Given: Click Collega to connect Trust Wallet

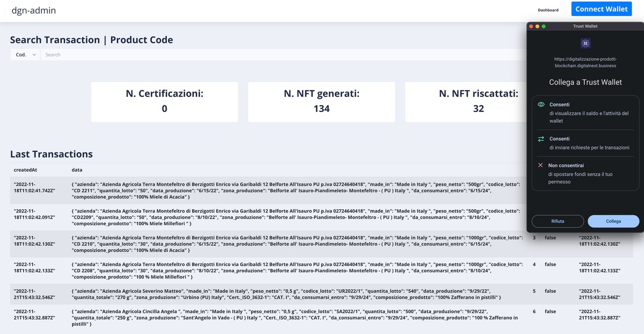Looking at the screenshot, I should click(x=613, y=221).
